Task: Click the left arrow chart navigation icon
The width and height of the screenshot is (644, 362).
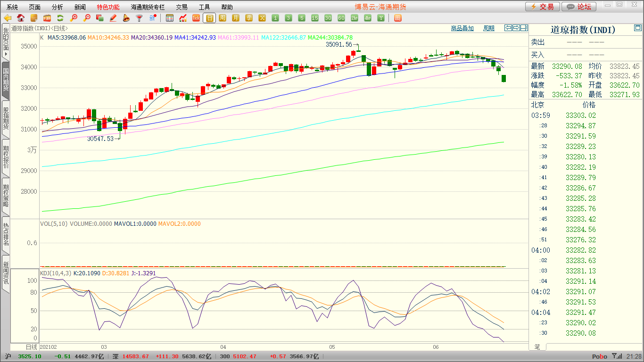Action: pyautogui.click(x=508, y=28)
